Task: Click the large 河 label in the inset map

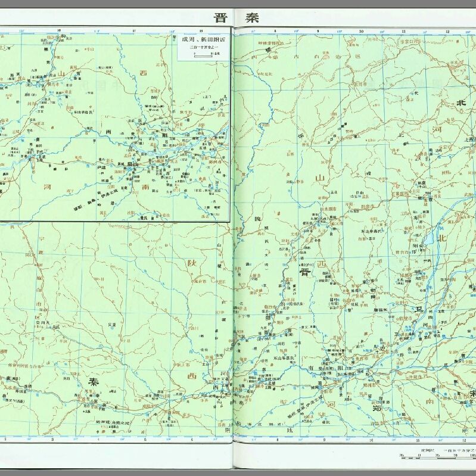Action: [47, 186]
